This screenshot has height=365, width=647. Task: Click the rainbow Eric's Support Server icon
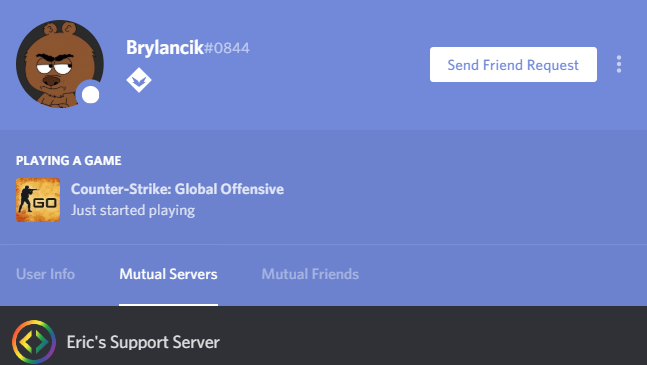[34, 342]
